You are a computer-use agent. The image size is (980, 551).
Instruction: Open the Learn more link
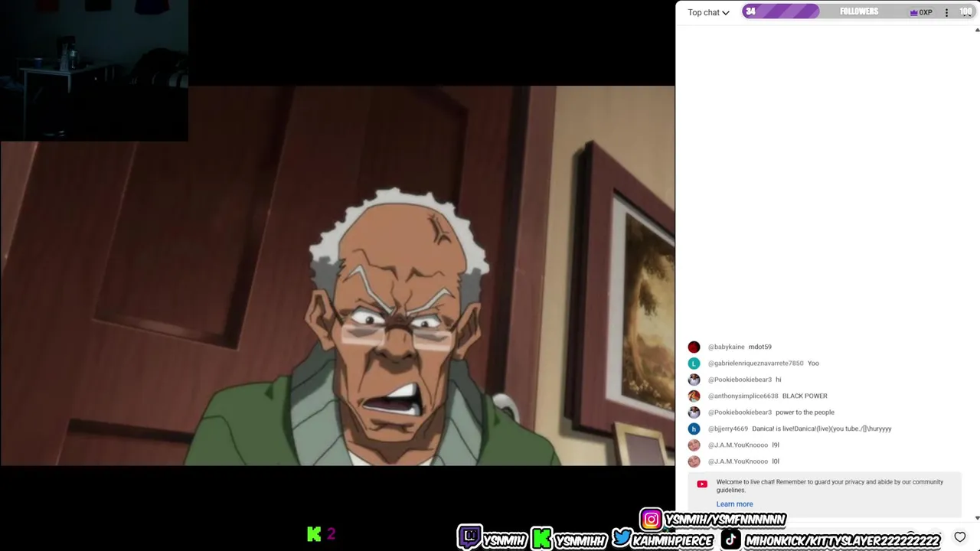[734, 504]
